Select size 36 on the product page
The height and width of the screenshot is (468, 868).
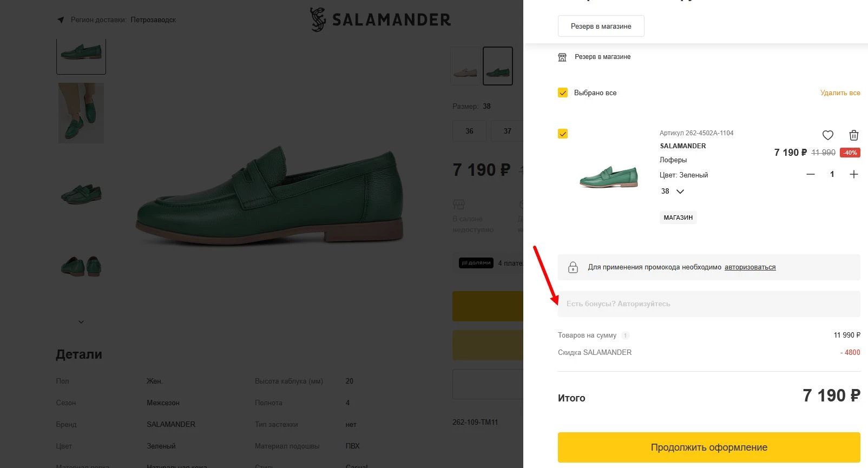click(469, 131)
